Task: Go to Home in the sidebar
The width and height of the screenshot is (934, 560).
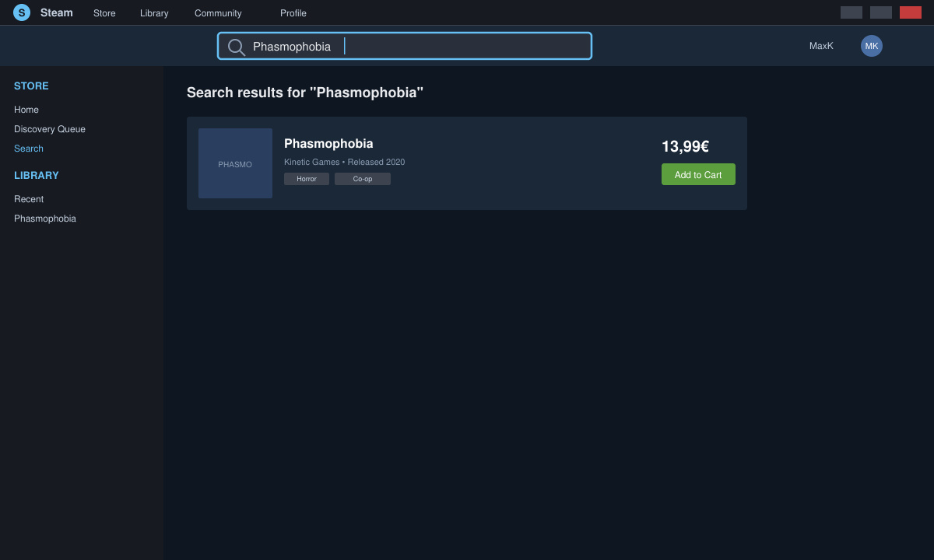Action: [x=26, y=110]
